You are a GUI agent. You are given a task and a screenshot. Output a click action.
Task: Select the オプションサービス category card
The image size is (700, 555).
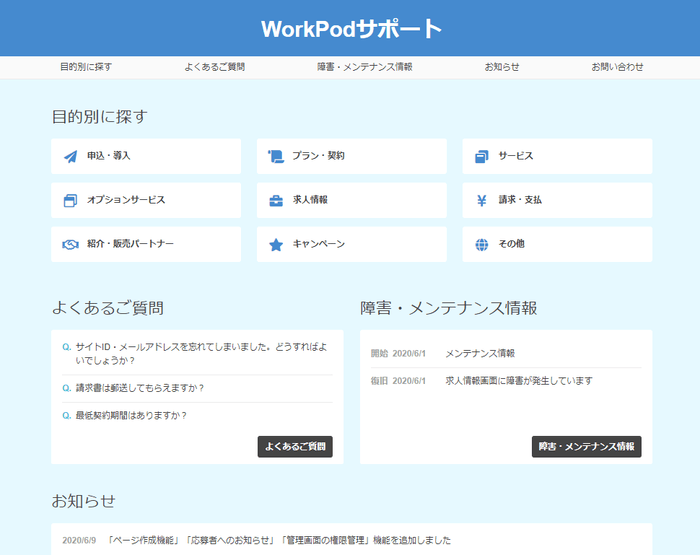[x=146, y=200]
